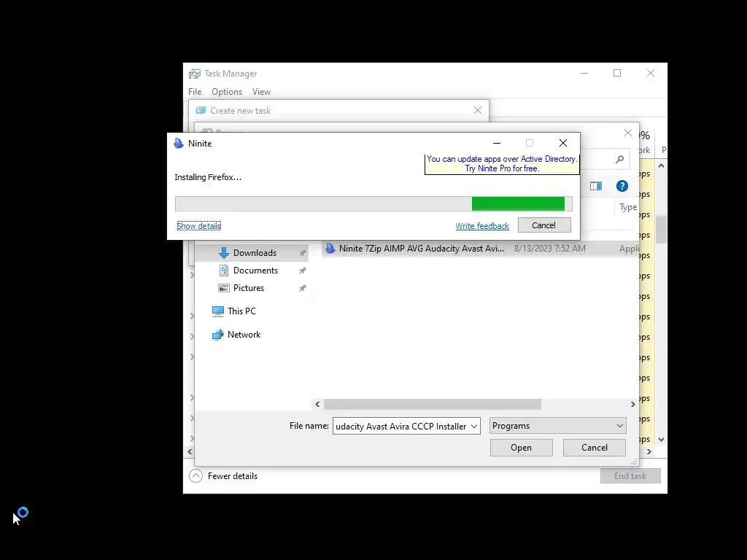Click the file list scroll-right arrow
The height and width of the screenshot is (560, 747).
coord(632,404)
